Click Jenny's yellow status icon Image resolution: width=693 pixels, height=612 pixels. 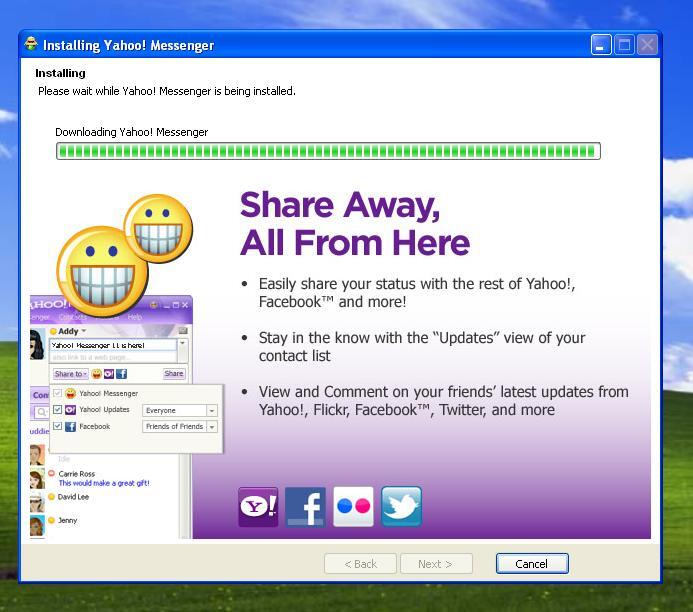pos(51,520)
